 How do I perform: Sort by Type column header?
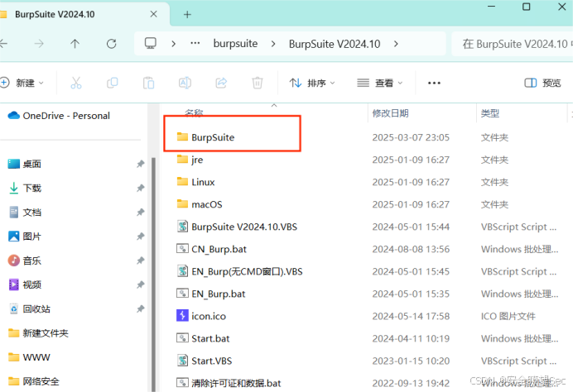(x=490, y=113)
